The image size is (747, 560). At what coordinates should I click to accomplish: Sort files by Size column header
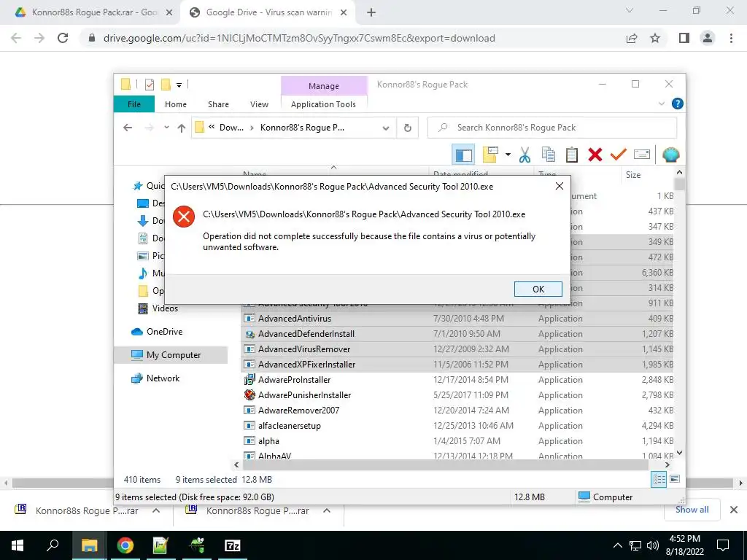pos(633,175)
